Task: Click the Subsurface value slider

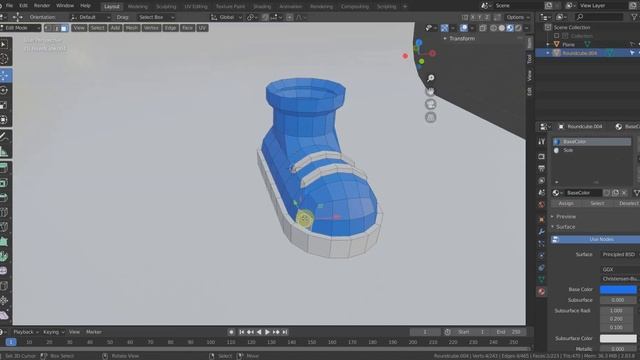Action: tap(618, 300)
